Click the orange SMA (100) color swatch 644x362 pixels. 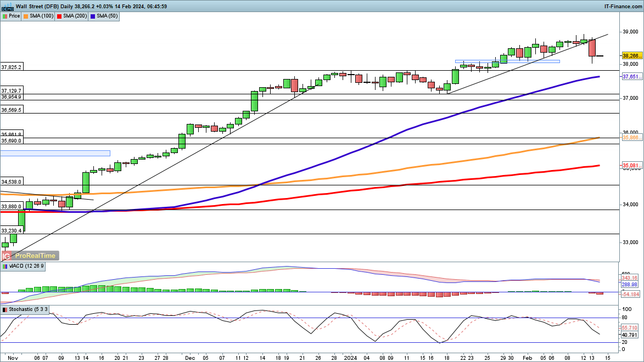click(26, 16)
